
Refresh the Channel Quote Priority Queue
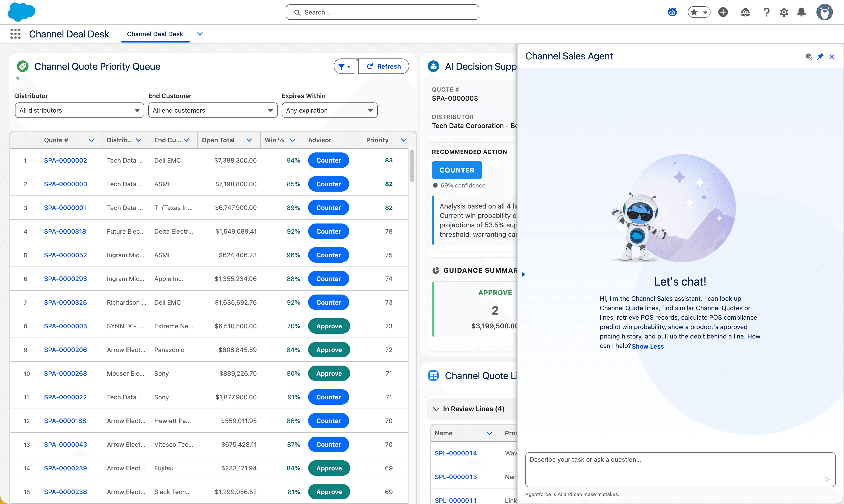pyautogui.click(x=384, y=66)
